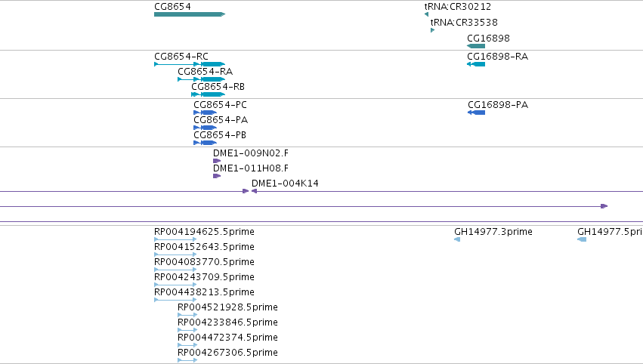The width and height of the screenshot is (643, 364).
Task: Select the CG8654-PB protein glyph
Action: pos(205,143)
